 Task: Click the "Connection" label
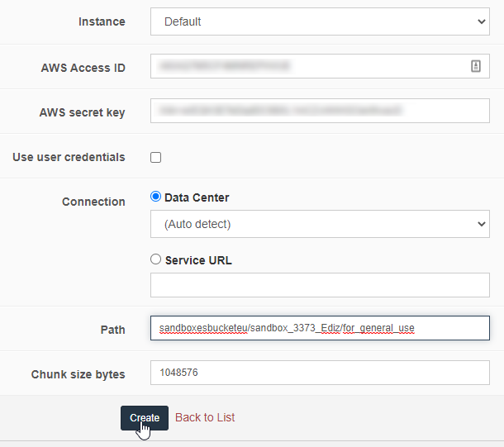(93, 202)
